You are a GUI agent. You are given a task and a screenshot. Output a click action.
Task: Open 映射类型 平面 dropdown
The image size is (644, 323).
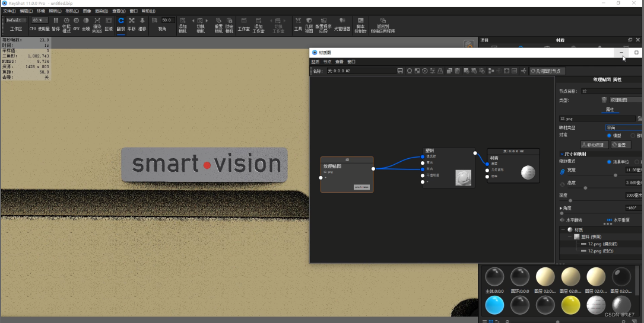[624, 127]
